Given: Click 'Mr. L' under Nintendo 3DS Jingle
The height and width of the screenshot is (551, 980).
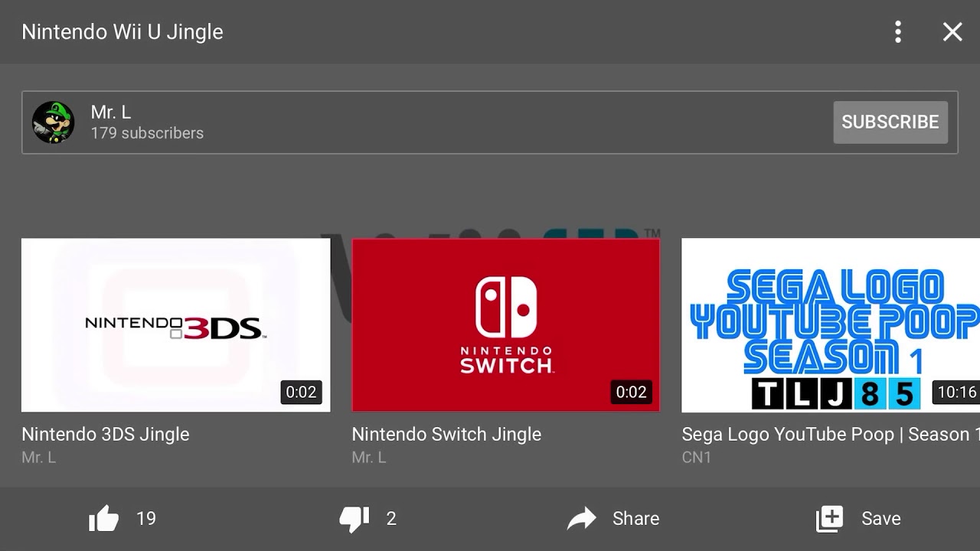Looking at the screenshot, I should [38, 458].
